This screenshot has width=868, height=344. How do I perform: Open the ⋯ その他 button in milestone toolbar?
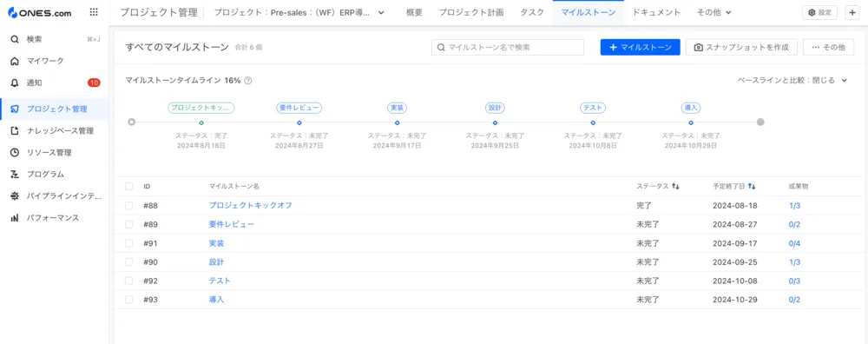click(828, 48)
